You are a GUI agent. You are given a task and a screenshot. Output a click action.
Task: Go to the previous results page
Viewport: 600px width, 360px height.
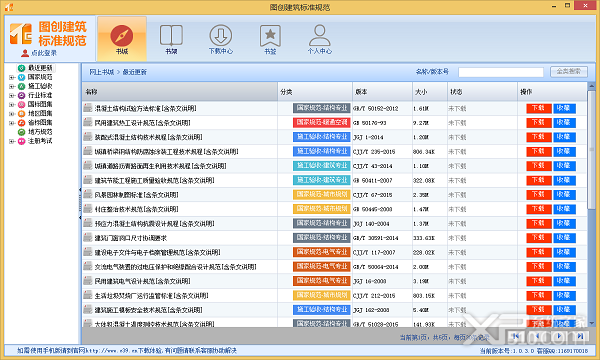(x=537, y=336)
